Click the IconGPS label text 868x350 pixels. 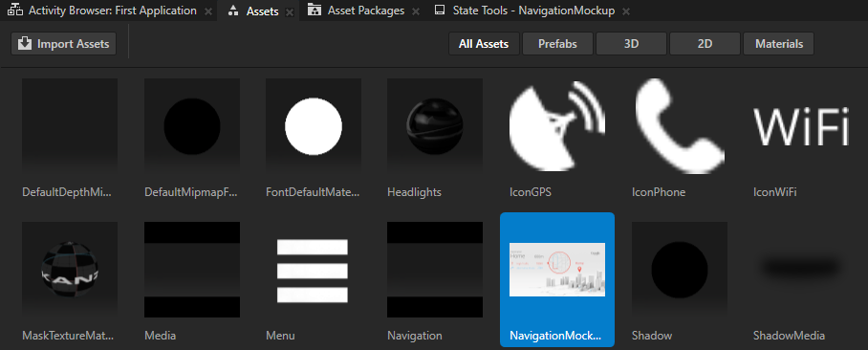531,192
